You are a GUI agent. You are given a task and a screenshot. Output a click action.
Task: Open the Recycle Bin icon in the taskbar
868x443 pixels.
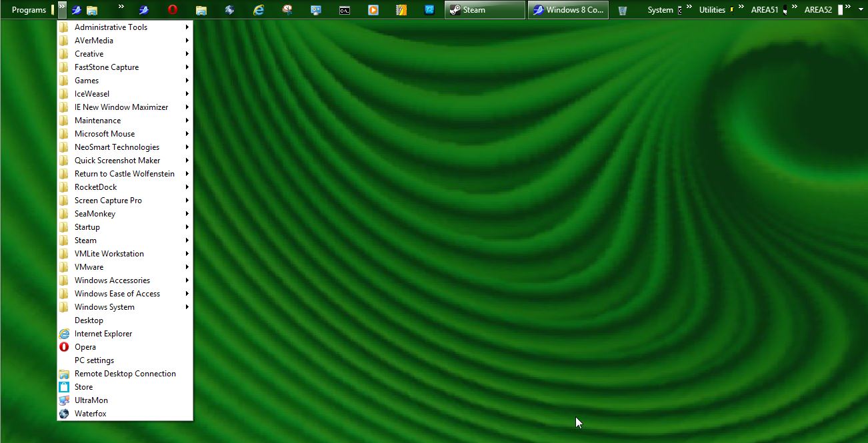point(622,10)
